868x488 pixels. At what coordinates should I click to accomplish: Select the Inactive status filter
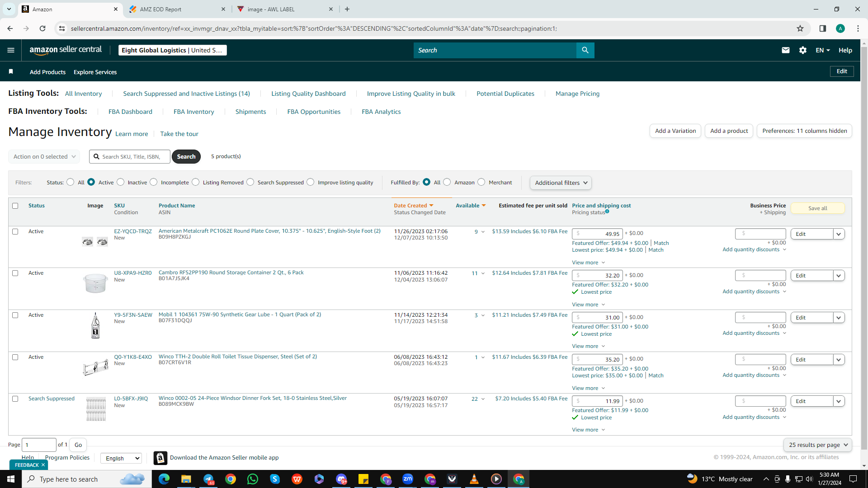(x=121, y=182)
